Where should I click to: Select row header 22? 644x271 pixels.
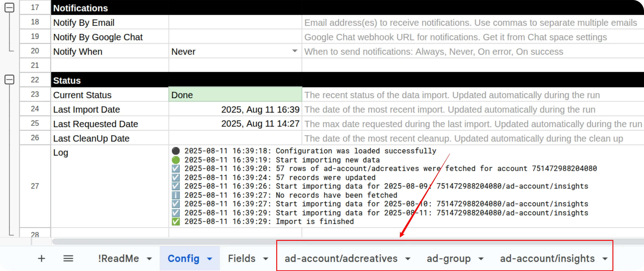tap(35, 80)
